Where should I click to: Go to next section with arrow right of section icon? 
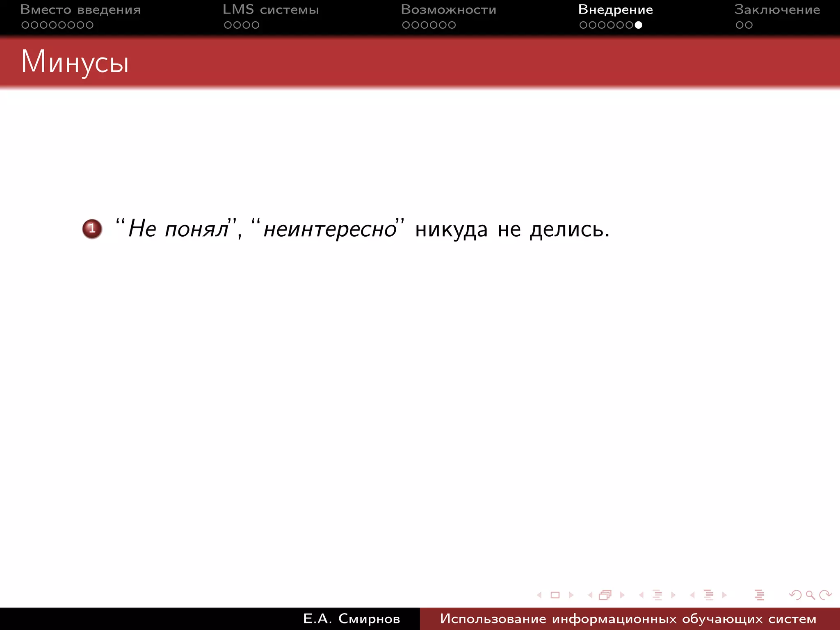[724, 595]
